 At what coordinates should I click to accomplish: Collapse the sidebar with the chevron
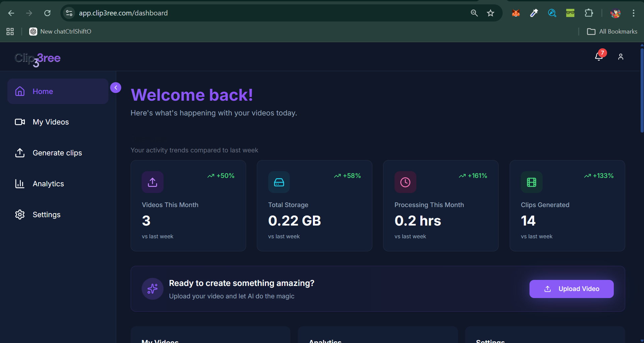tap(116, 88)
